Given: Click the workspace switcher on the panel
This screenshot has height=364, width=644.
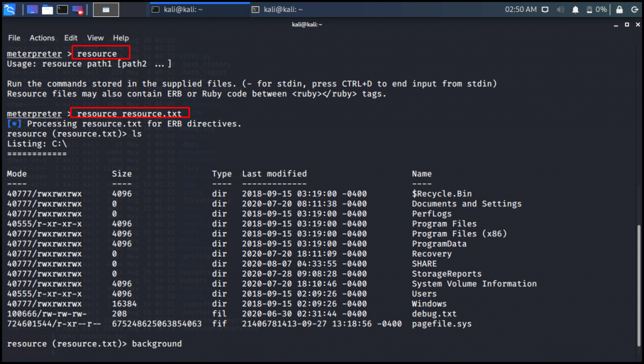Looking at the screenshot, I should 106,9.
